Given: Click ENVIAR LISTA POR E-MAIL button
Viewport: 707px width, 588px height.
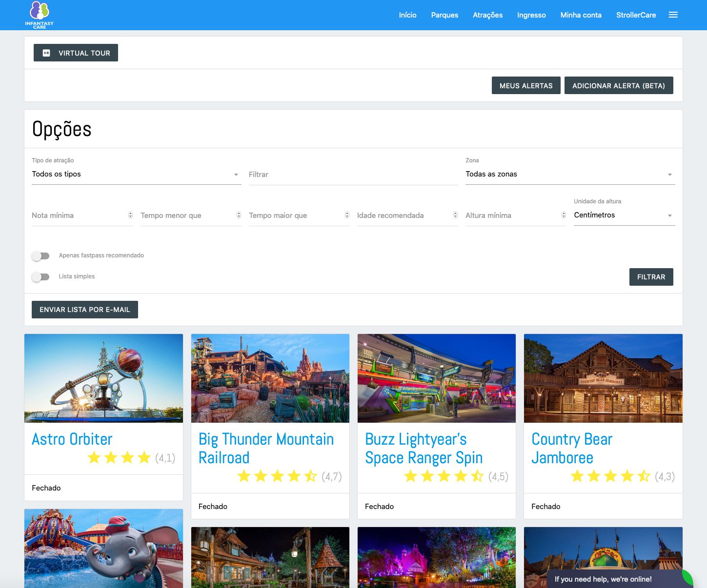Looking at the screenshot, I should point(85,310).
